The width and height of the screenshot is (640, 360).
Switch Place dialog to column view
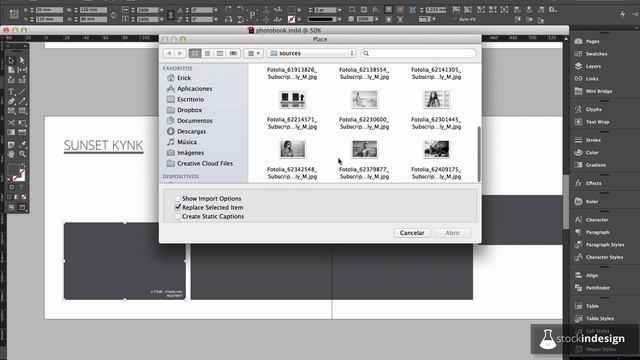[x=220, y=53]
